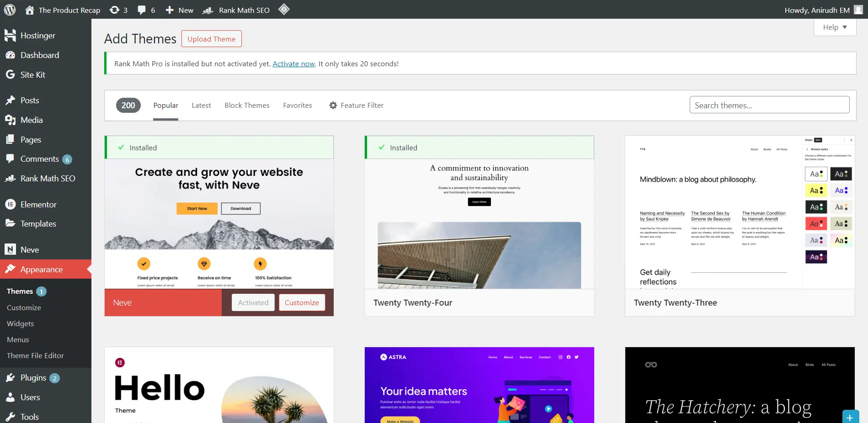
Task: Open the Neve sidebar menu
Action: pyautogui.click(x=46, y=249)
